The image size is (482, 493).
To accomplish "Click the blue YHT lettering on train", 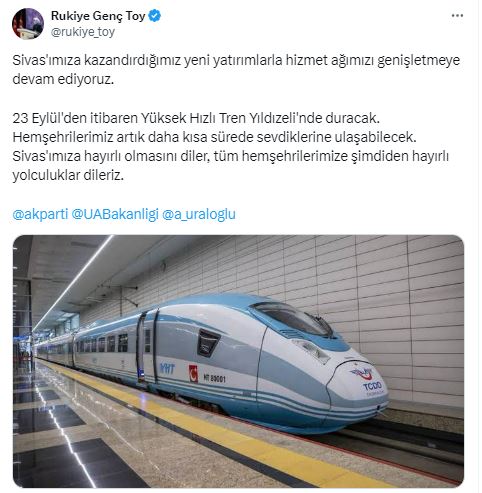I will [167, 368].
